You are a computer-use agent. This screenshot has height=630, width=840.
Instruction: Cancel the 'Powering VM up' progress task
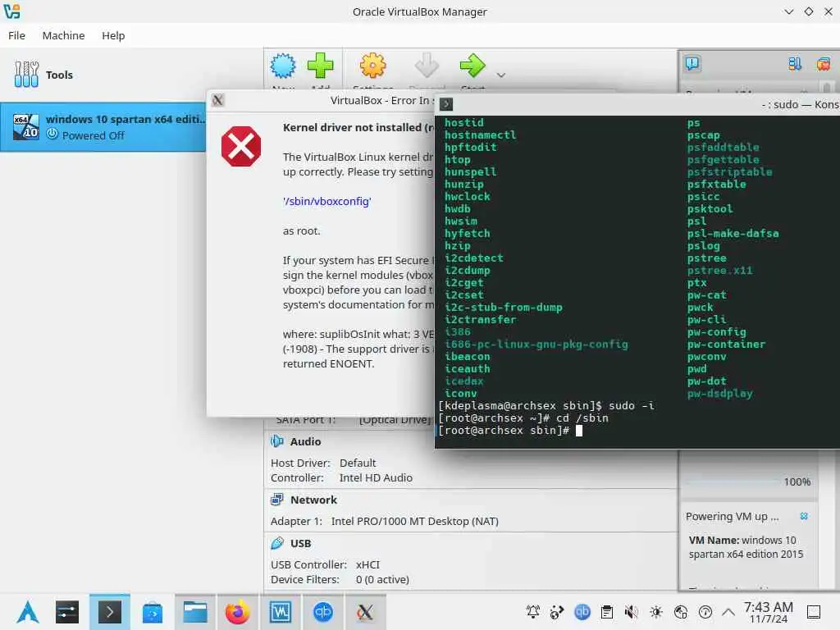click(x=804, y=517)
